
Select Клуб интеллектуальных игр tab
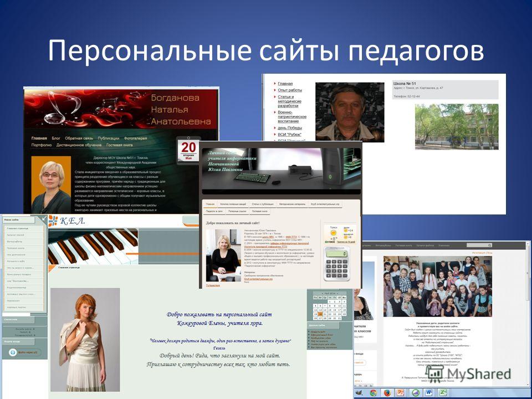click(x=325, y=204)
